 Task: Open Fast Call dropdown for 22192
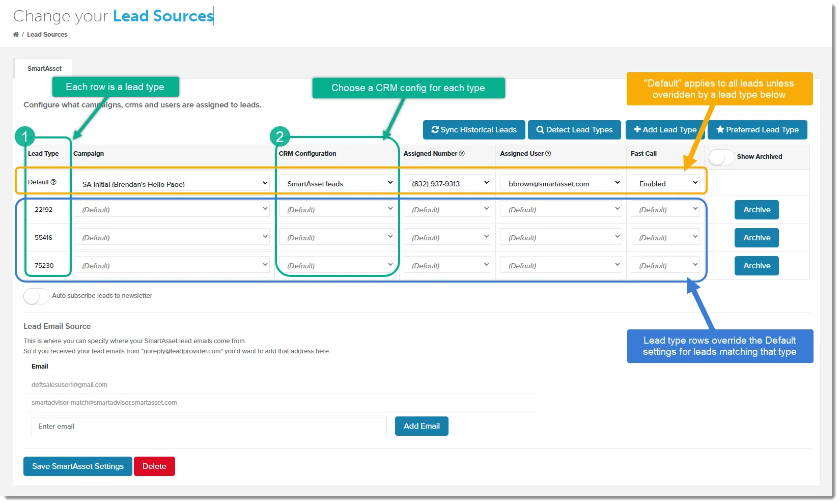pos(665,209)
